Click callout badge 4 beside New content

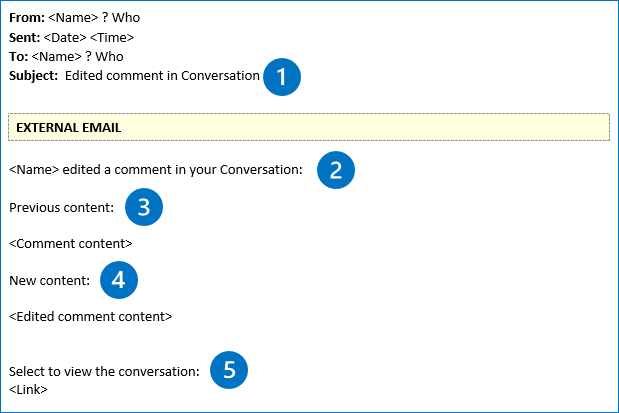(x=118, y=280)
